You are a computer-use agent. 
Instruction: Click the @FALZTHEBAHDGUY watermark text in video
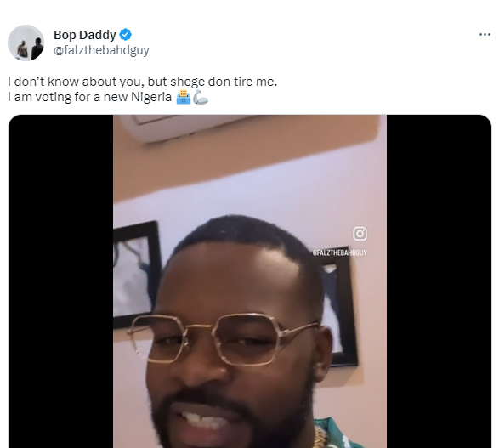coord(339,252)
